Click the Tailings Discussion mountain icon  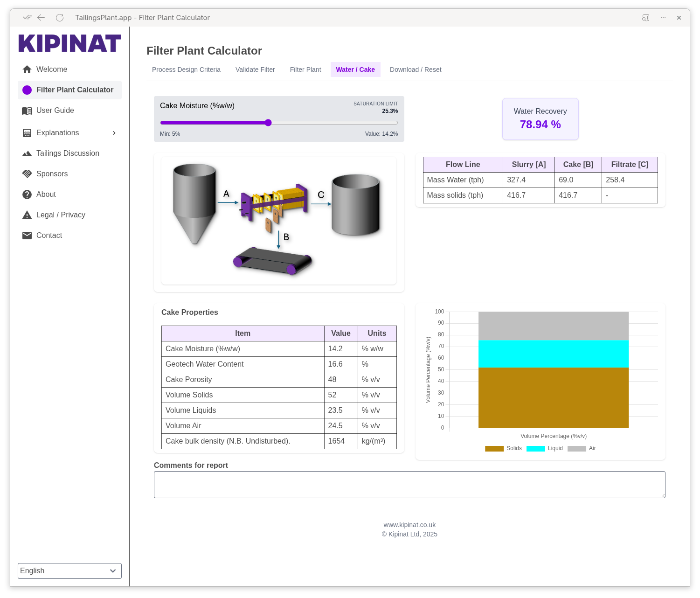27,153
